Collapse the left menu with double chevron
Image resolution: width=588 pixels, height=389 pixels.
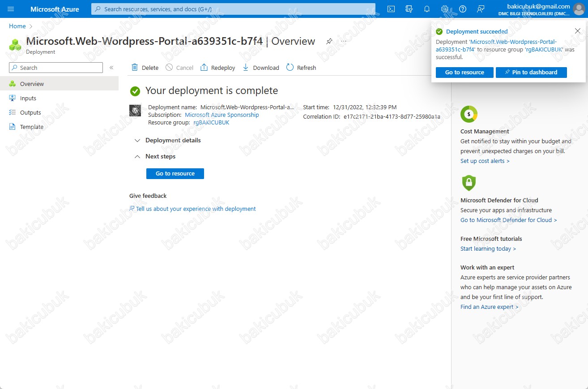click(x=111, y=68)
